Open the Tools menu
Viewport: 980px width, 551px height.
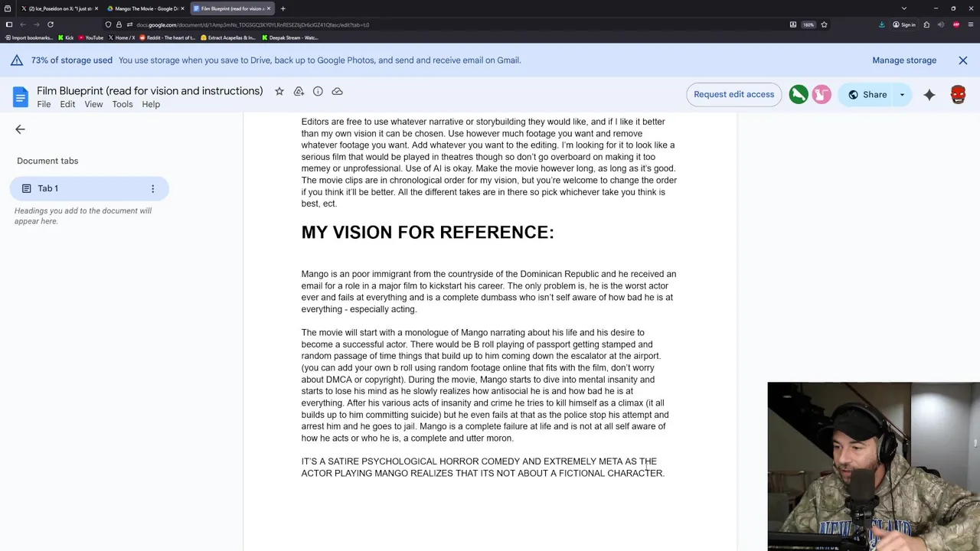(122, 105)
